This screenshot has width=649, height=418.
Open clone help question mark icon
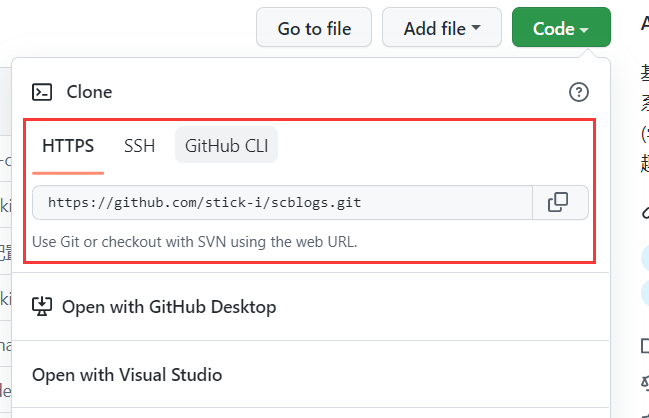[x=579, y=92]
